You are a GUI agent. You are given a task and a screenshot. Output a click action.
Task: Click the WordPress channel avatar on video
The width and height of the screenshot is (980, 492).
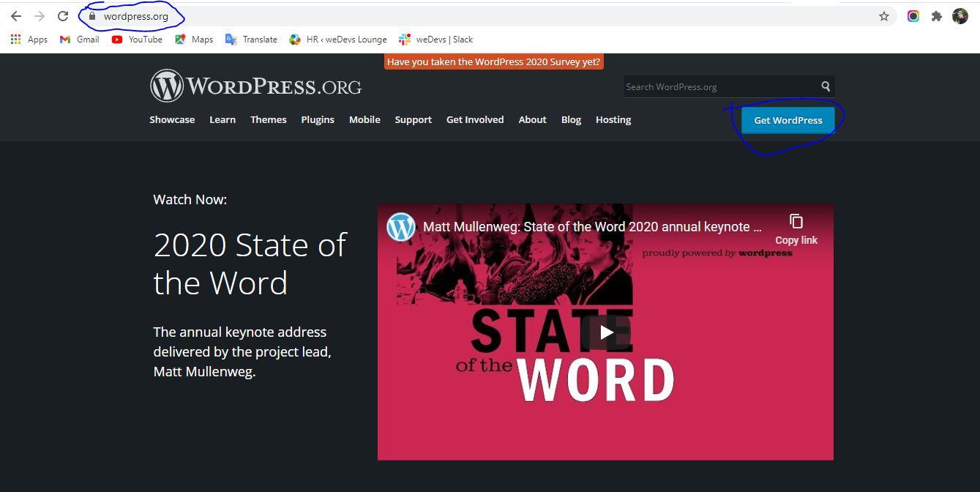pyautogui.click(x=401, y=227)
